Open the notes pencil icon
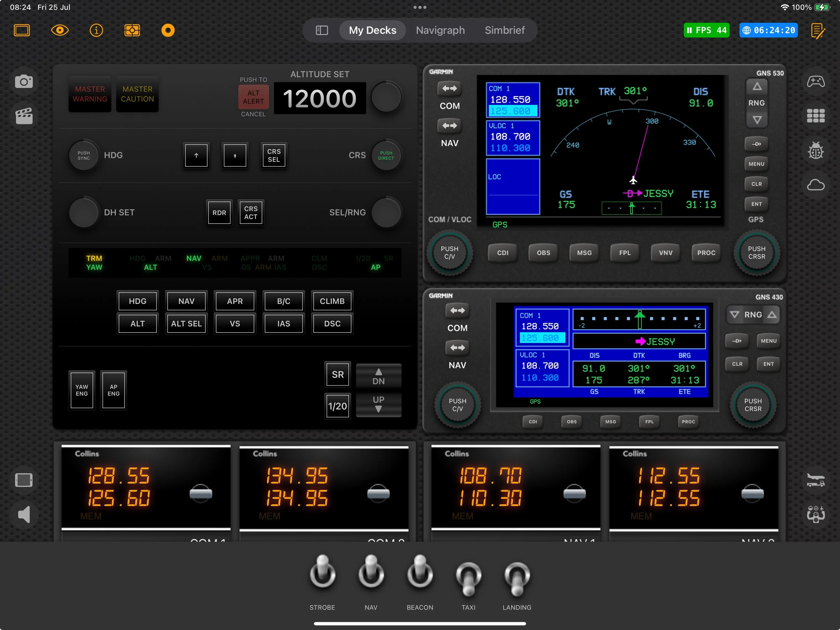840x630 pixels. click(817, 31)
